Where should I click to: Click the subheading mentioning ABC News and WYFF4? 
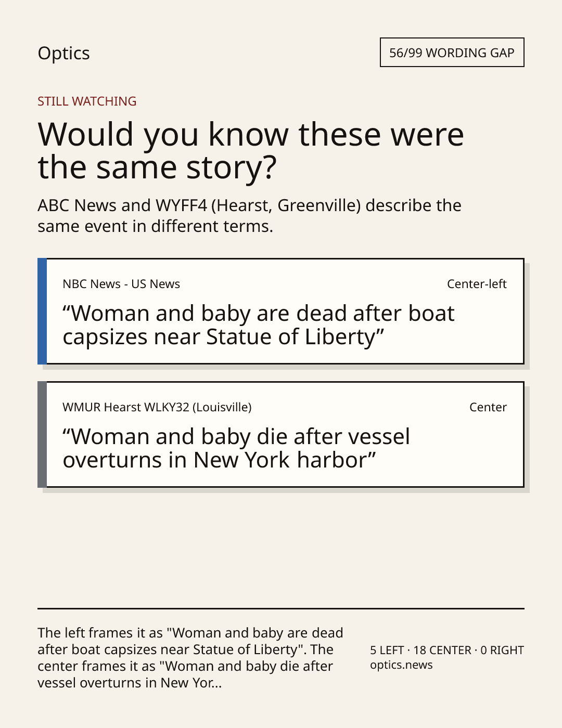[x=249, y=216]
